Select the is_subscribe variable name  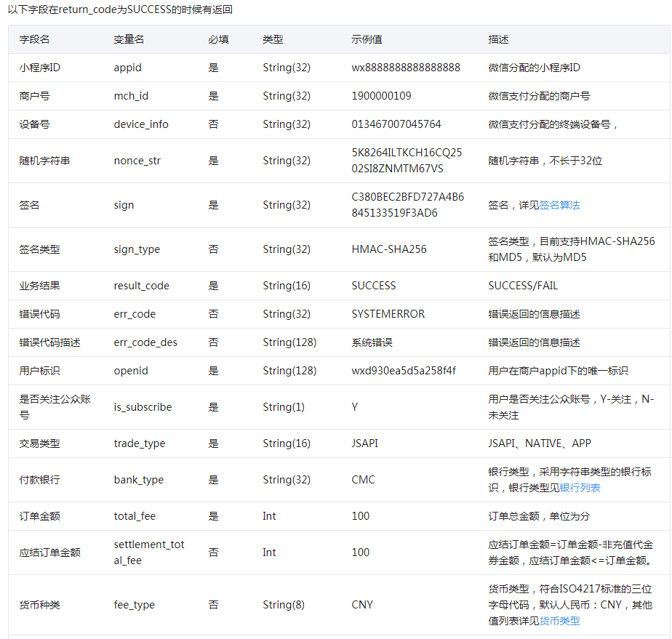143,407
